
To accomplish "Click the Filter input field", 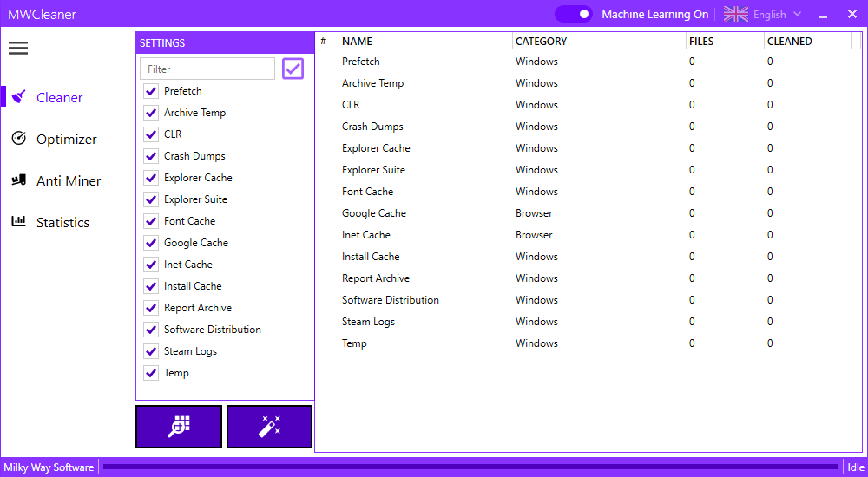I will (207, 69).
